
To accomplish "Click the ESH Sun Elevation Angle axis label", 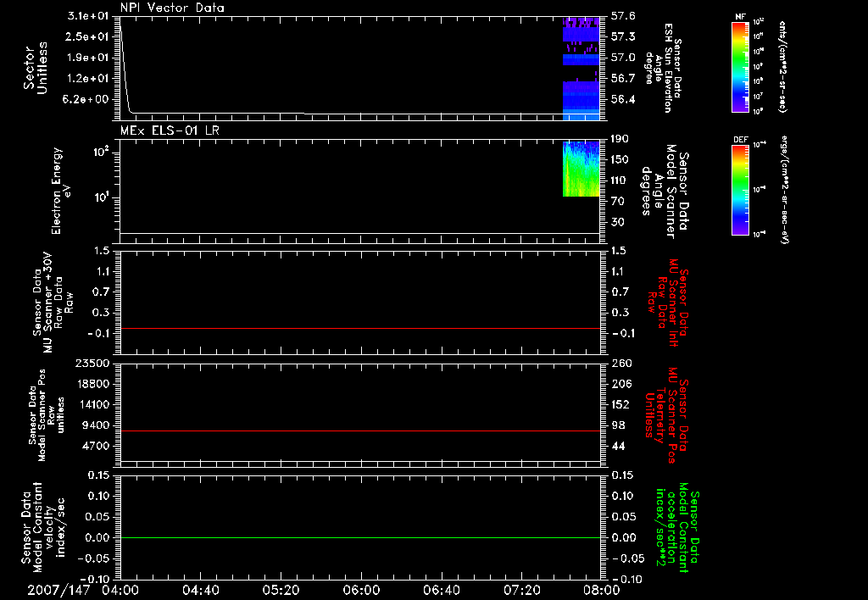I will click(x=663, y=68).
